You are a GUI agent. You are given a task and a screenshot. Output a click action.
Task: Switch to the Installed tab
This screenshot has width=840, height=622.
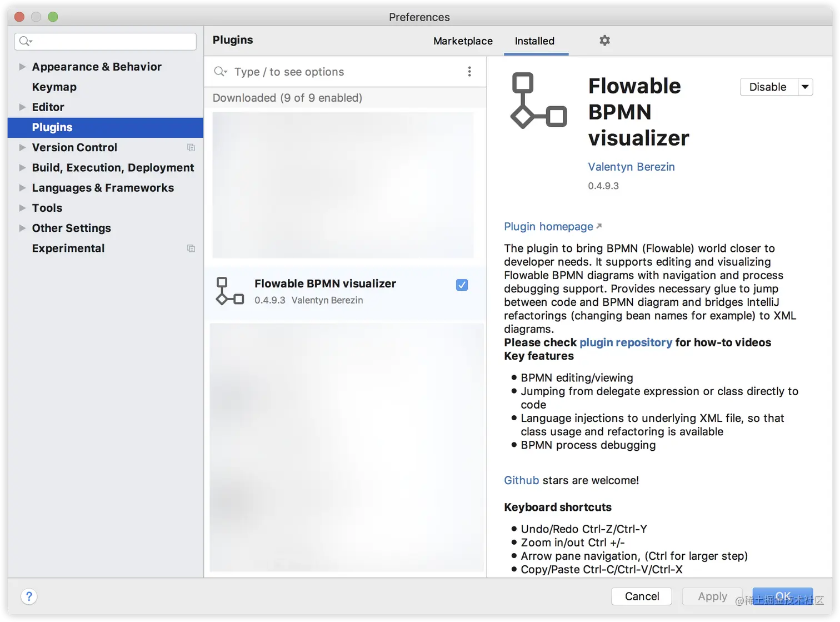pyautogui.click(x=534, y=41)
